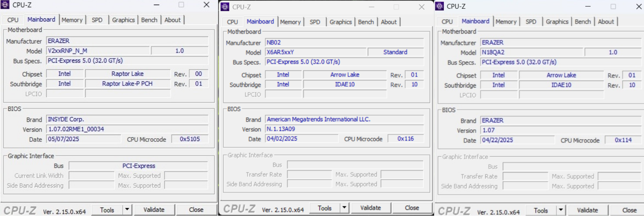Viewport: 644px width, 216px height.
Task: Switch to CPU tab in left window
Action: pos(13,20)
